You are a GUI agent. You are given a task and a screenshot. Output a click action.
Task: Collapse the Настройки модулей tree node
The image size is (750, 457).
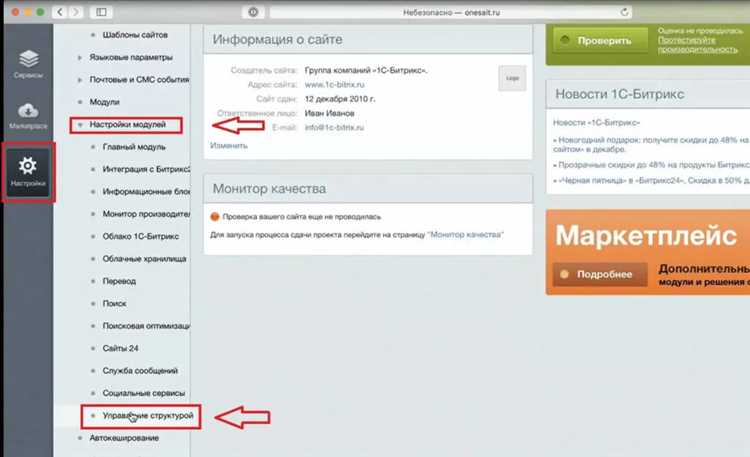80,124
